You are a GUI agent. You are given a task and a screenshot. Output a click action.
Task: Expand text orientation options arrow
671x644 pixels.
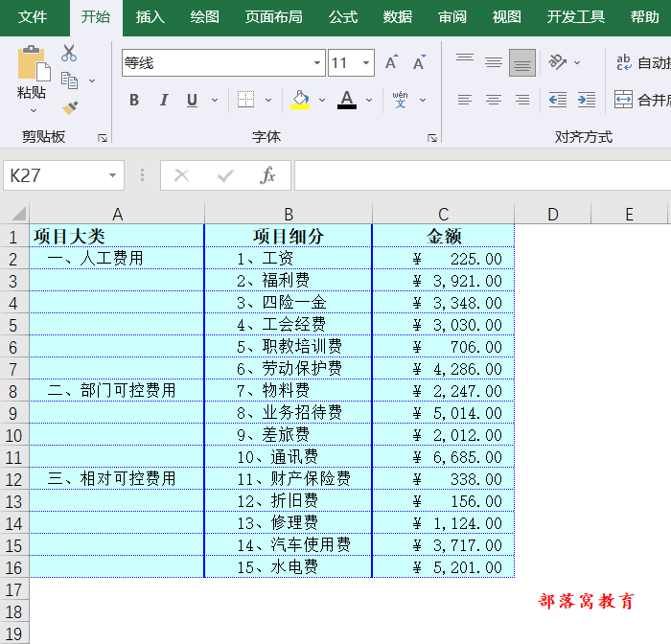[x=577, y=62]
